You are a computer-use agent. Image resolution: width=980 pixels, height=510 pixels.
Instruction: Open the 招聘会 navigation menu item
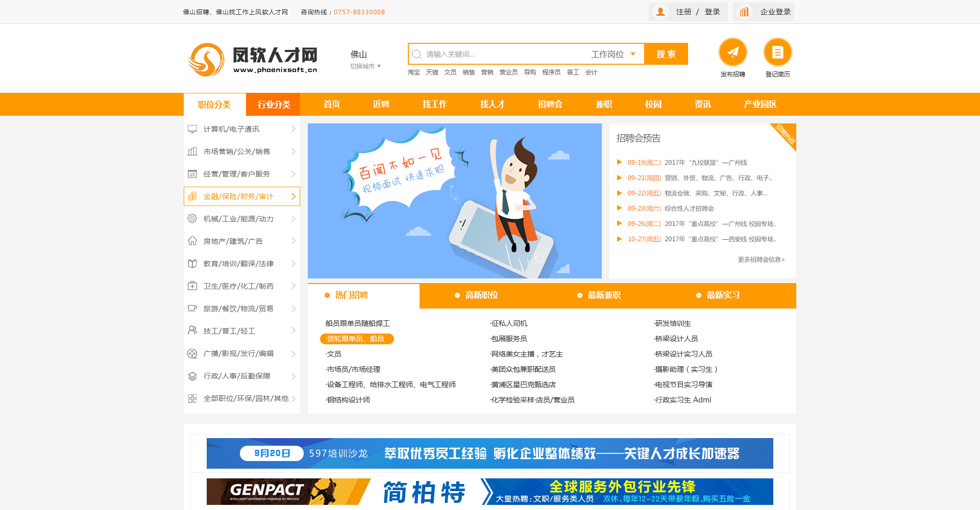(550, 105)
